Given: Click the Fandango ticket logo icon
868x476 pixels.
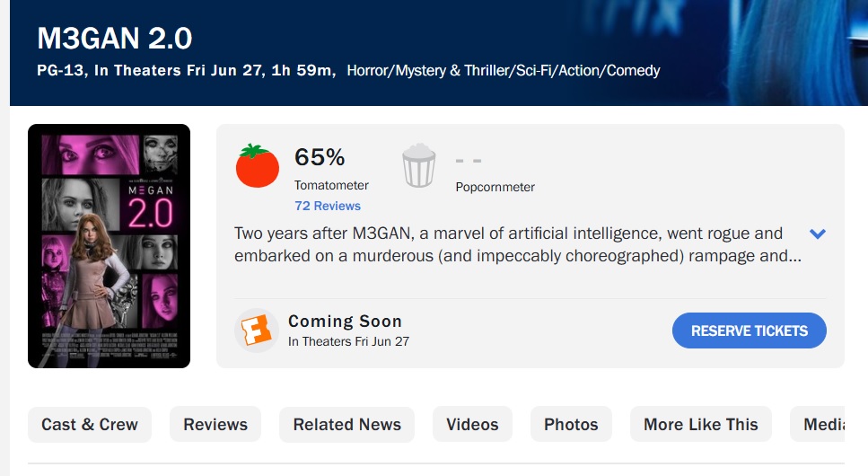Looking at the screenshot, I should pos(256,331).
